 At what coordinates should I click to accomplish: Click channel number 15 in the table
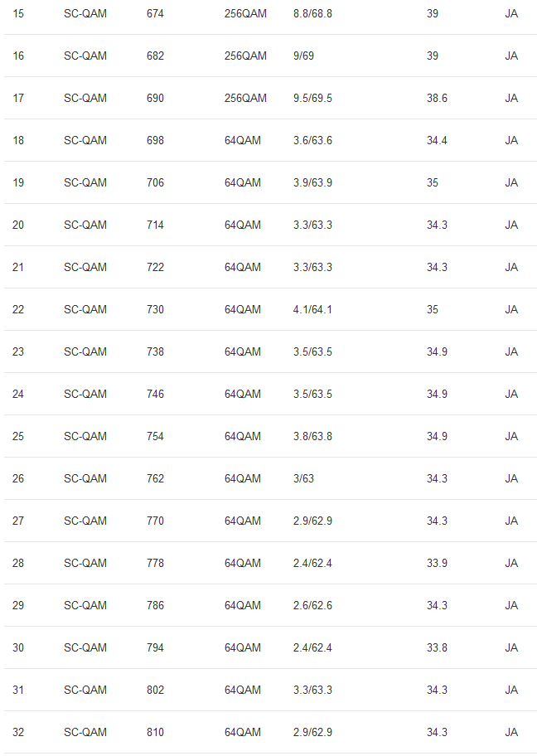[x=18, y=13]
